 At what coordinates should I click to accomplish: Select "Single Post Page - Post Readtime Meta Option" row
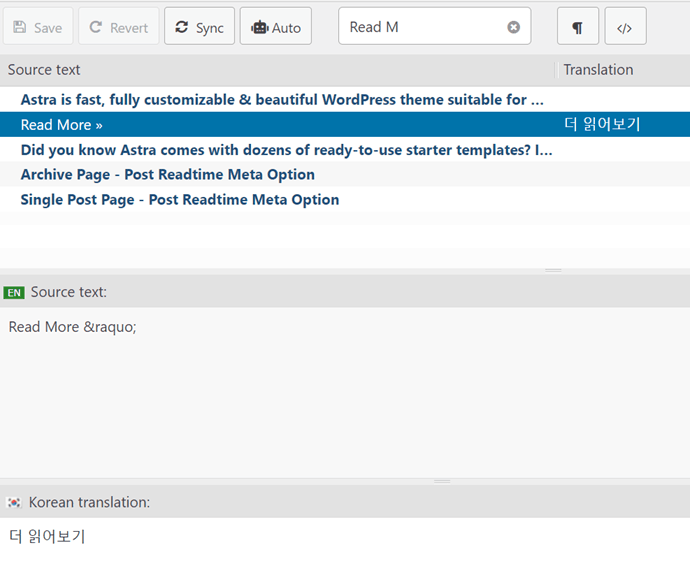click(x=345, y=199)
